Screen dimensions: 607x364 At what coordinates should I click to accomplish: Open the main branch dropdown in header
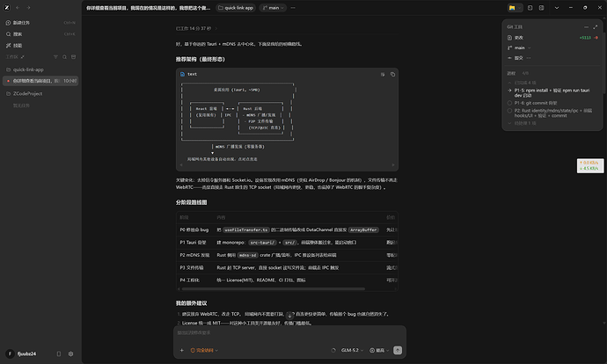[x=273, y=8]
